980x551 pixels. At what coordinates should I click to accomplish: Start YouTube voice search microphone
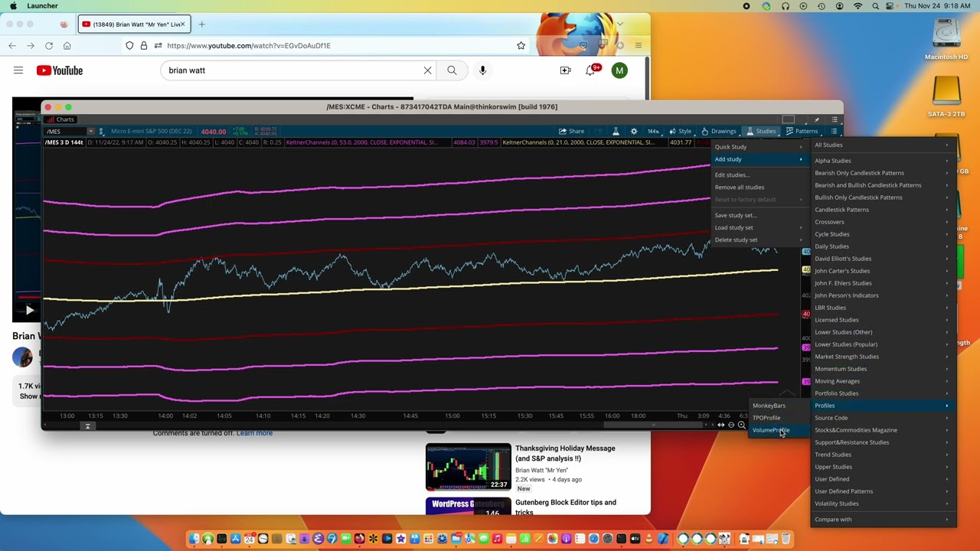(482, 70)
